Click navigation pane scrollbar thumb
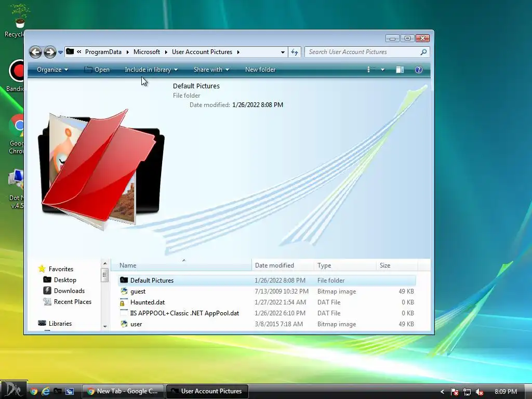The width and height of the screenshot is (532, 399). [x=105, y=275]
